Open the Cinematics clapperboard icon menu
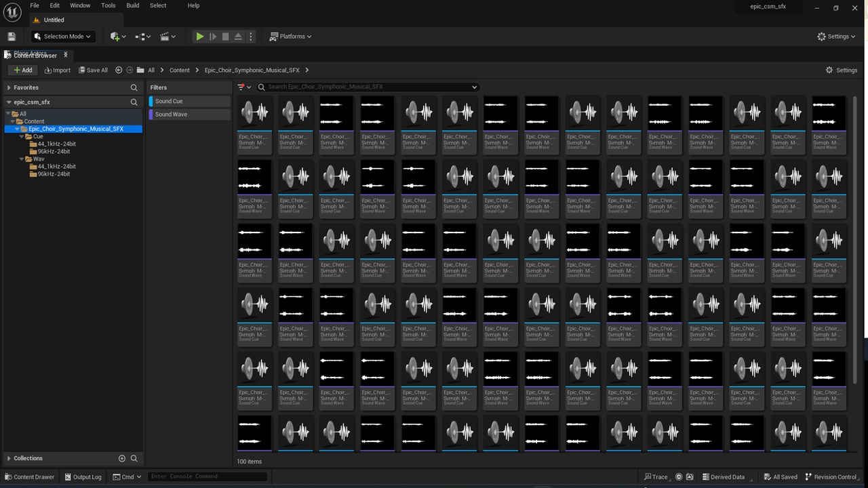The height and width of the screenshot is (488, 868). click(x=168, y=37)
